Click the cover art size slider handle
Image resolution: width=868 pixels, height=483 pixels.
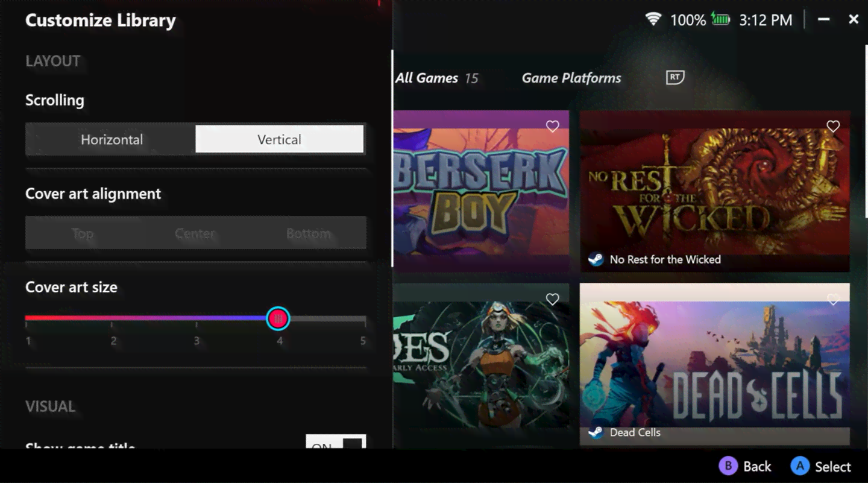[278, 318]
